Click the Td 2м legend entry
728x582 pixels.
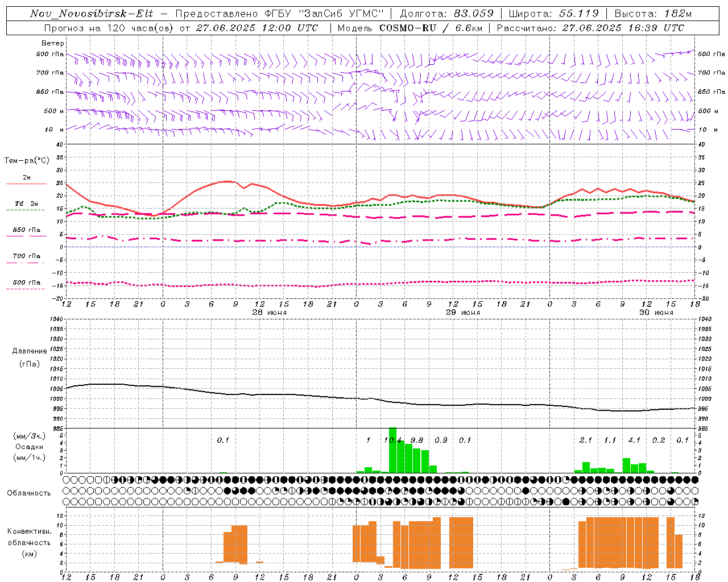tap(26, 203)
